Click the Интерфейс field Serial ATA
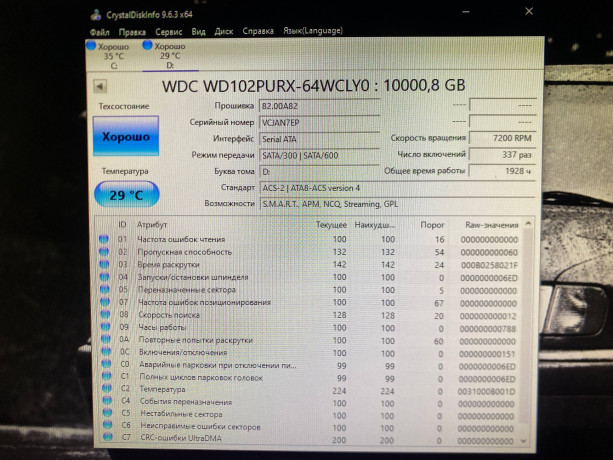Screen dimensions: 613x460 click(319, 139)
